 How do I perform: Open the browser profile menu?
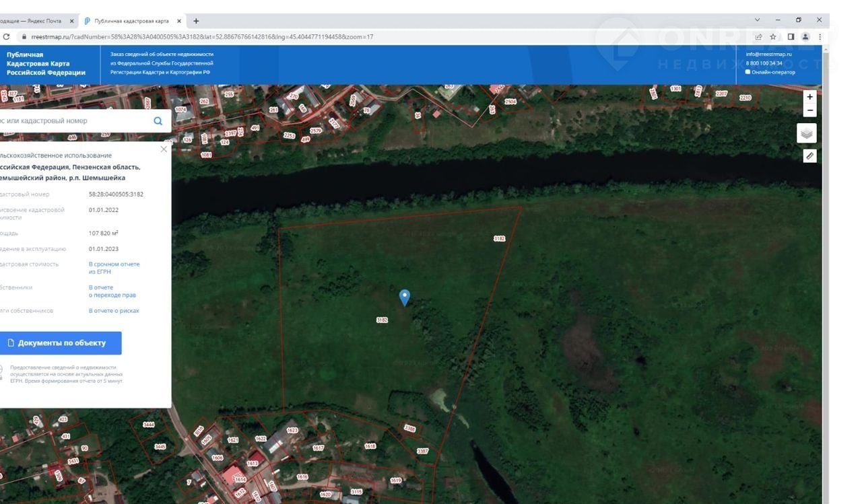click(x=805, y=37)
